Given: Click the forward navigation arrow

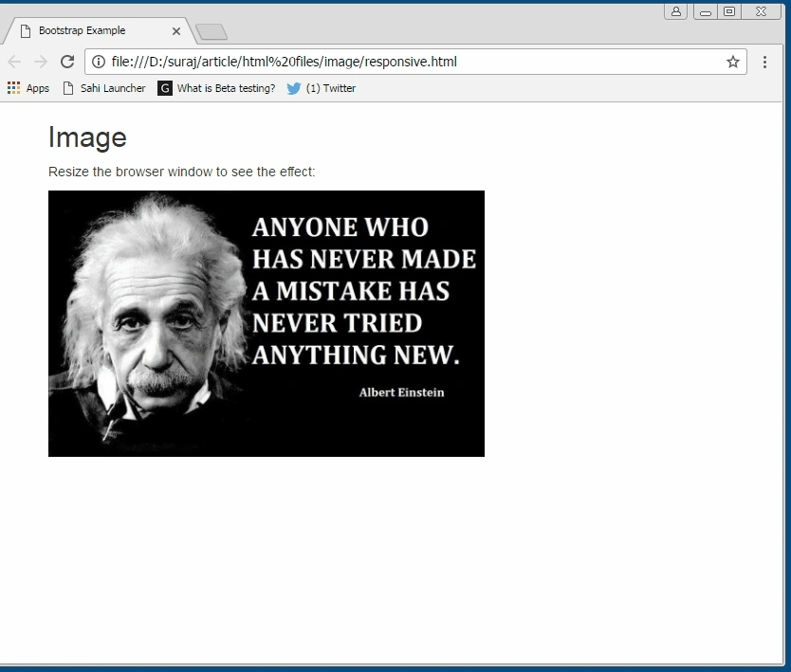Looking at the screenshot, I should (x=41, y=62).
